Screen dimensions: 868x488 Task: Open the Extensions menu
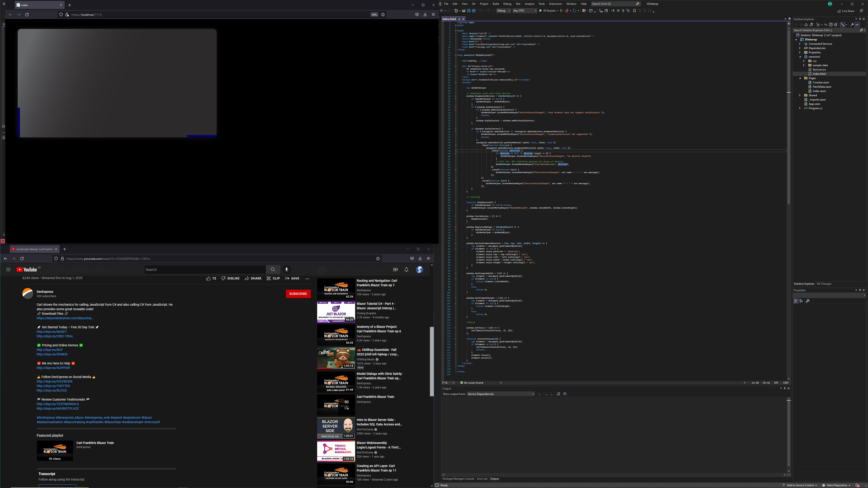click(555, 4)
